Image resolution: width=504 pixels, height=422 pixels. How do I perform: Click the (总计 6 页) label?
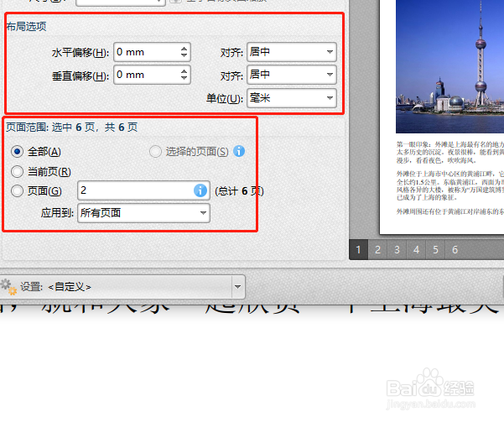coord(239,191)
